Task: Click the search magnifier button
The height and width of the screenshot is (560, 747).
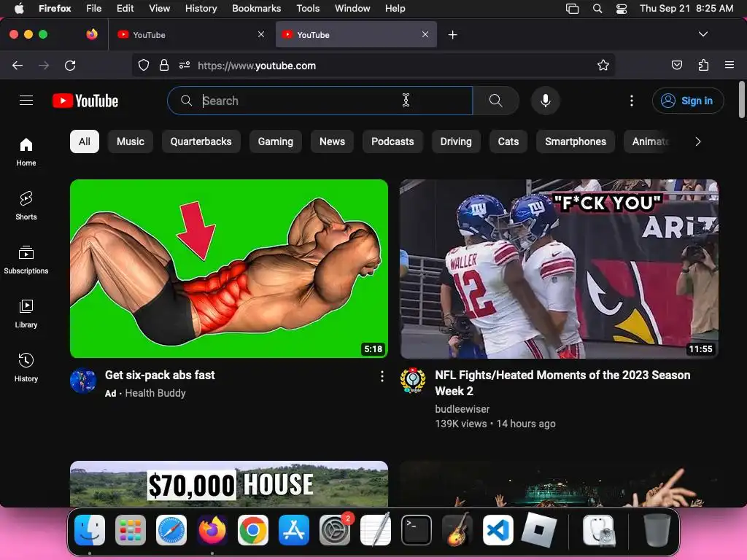Action: (x=495, y=101)
